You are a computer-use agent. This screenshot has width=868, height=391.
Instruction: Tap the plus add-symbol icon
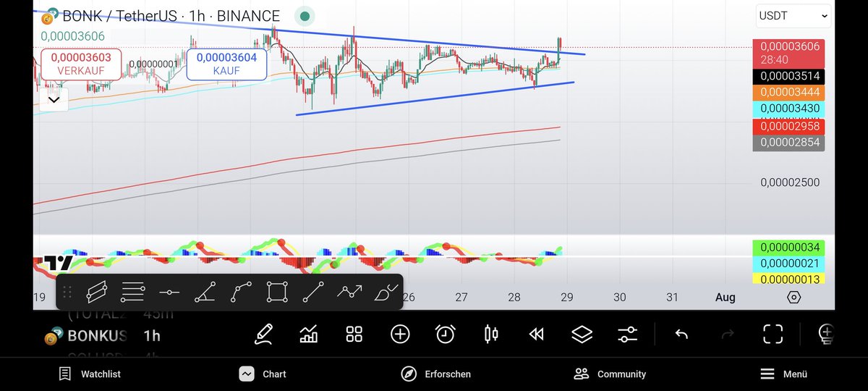tap(400, 334)
